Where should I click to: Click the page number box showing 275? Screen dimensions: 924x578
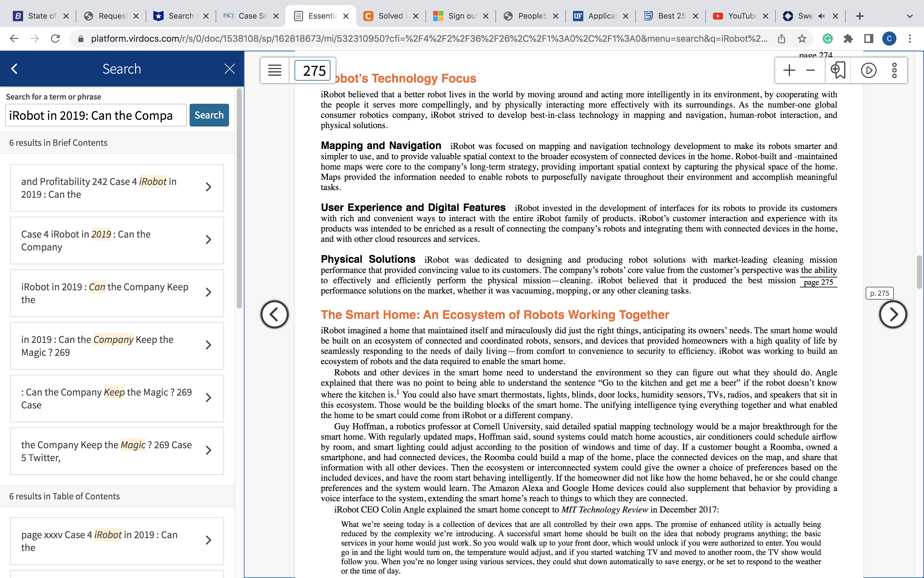[x=313, y=71]
